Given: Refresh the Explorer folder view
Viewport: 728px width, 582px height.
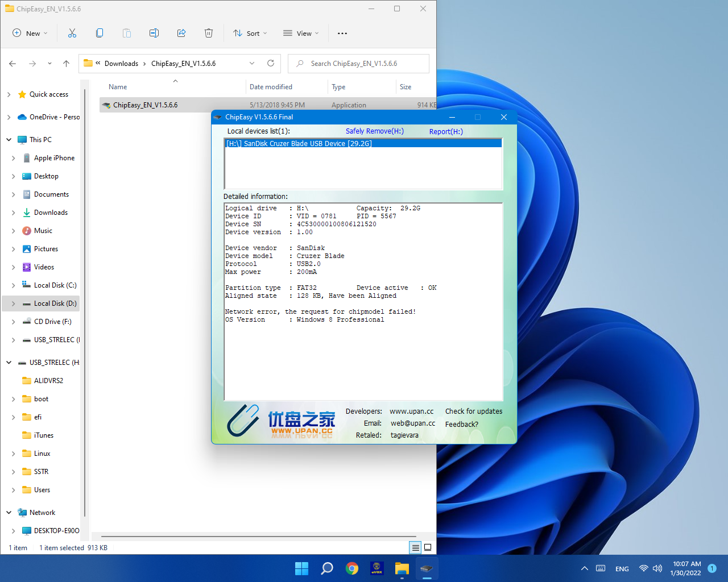Looking at the screenshot, I should [x=271, y=63].
